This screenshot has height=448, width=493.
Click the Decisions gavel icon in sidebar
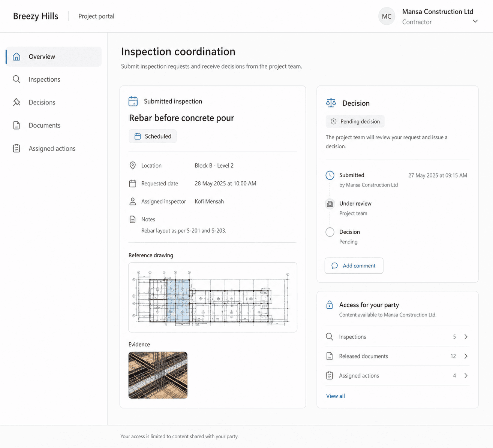click(16, 102)
